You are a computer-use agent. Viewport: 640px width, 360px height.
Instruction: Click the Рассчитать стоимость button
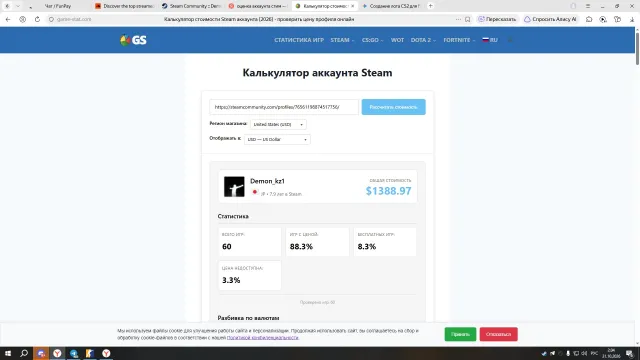393,107
